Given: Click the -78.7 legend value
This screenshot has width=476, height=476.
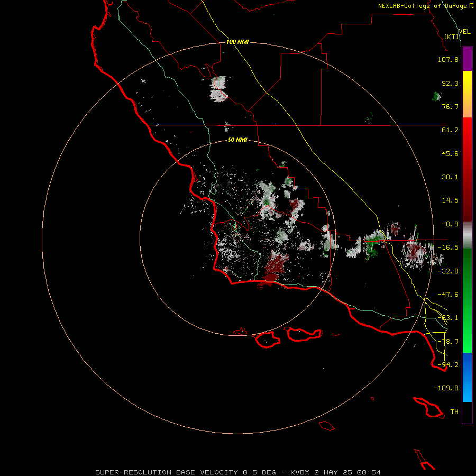Looking at the screenshot, I should coord(448,342).
